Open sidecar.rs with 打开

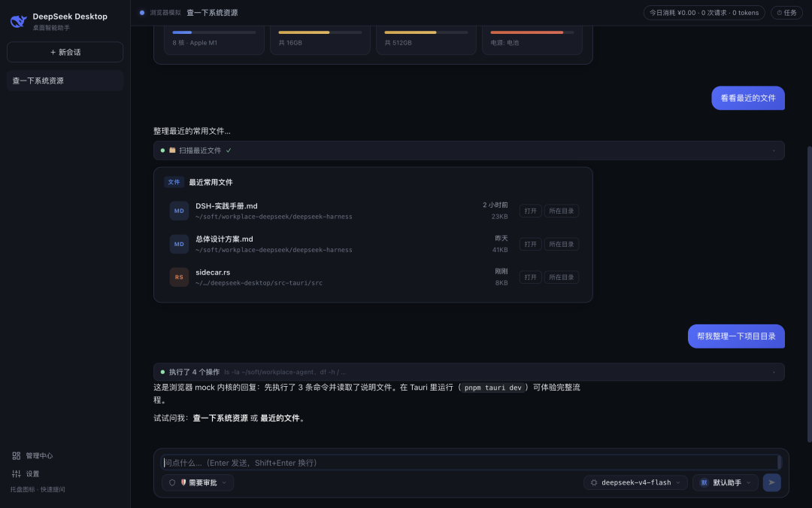530,277
